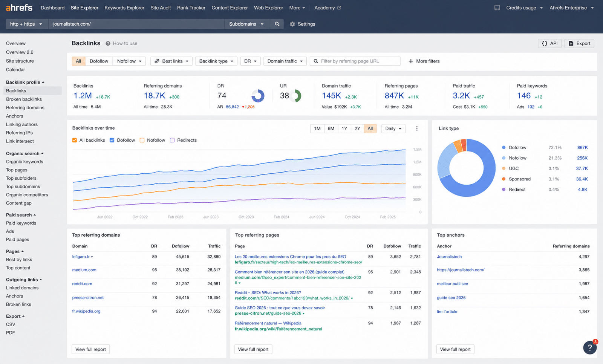The width and height of the screenshot is (603, 364).
Task: Click the Redirect purple legend dot
Action: 504,190
